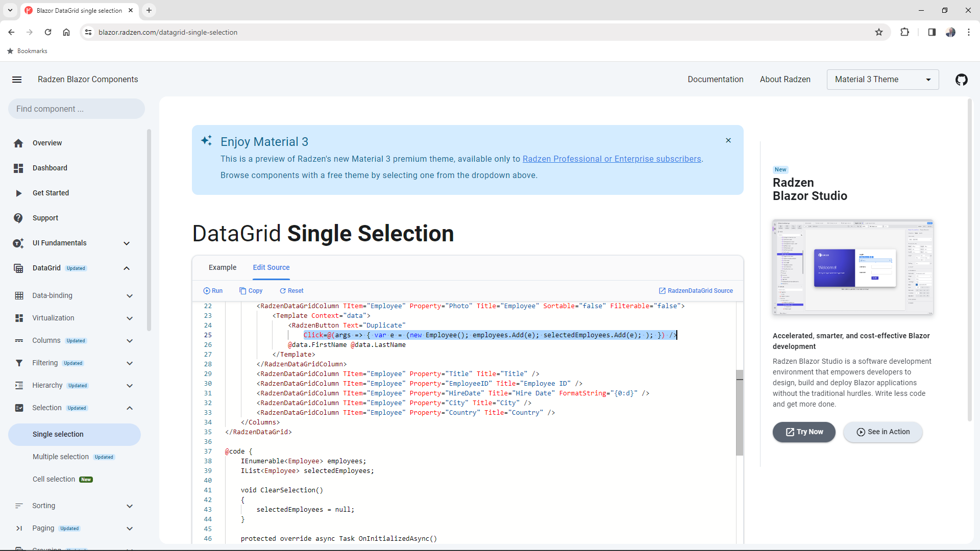Open the GitHub repository icon
The image size is (980, 551).
point(962,80)
